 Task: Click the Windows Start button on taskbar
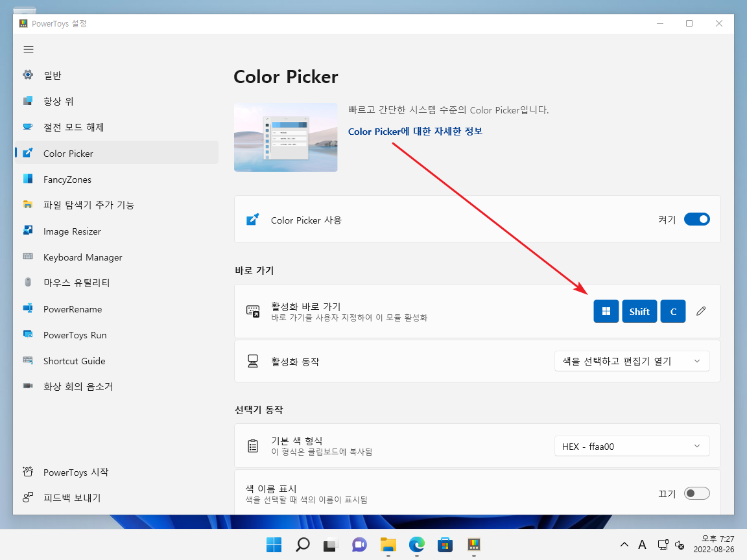[274, 544]
